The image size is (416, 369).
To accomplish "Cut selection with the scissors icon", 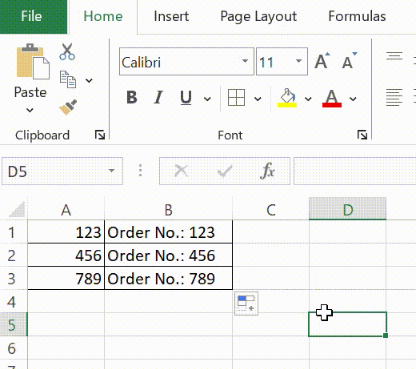I will (67, 52).
